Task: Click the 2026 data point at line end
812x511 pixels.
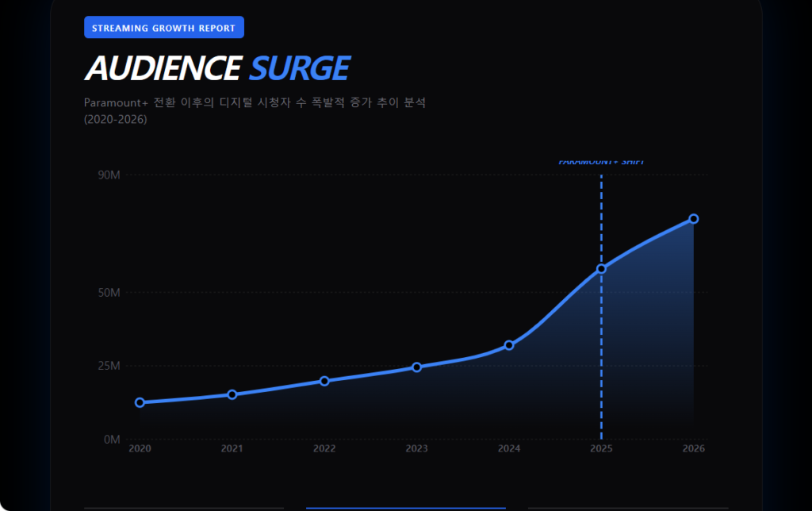Action: pos(693,218)
